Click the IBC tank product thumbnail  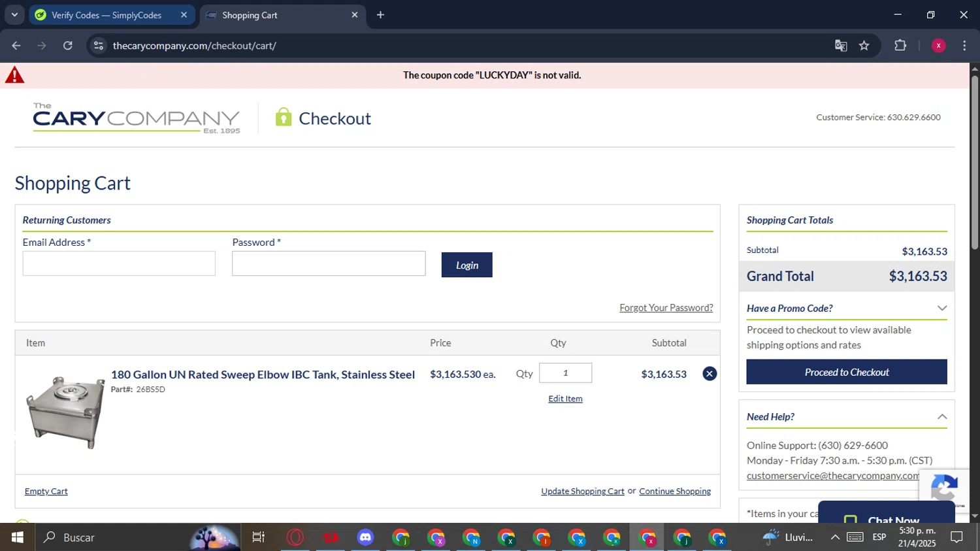click(x=65, y=412)
